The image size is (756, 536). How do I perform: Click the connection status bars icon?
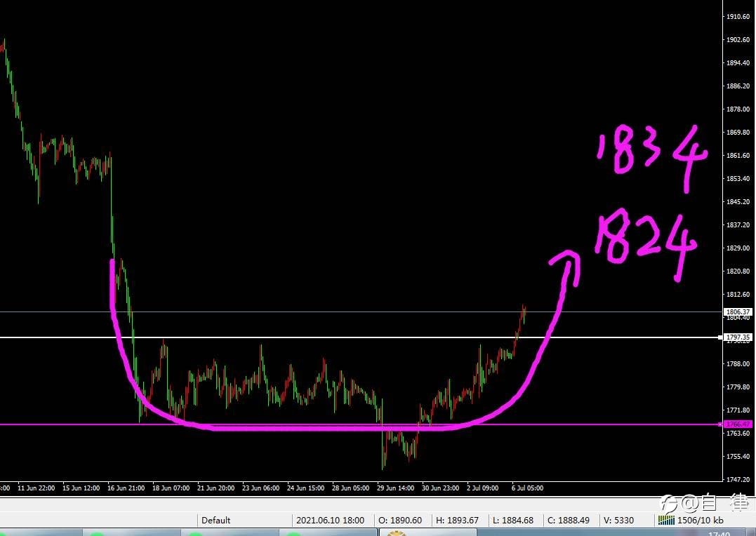click(x=666, y=520)
